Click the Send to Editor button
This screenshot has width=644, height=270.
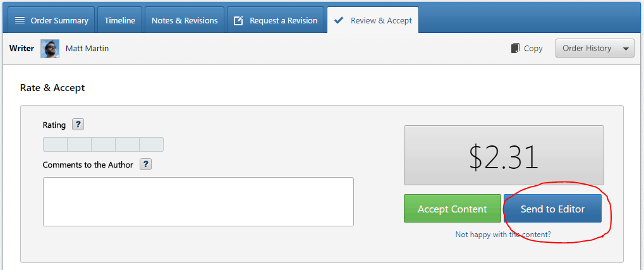[x=552, y=209]
